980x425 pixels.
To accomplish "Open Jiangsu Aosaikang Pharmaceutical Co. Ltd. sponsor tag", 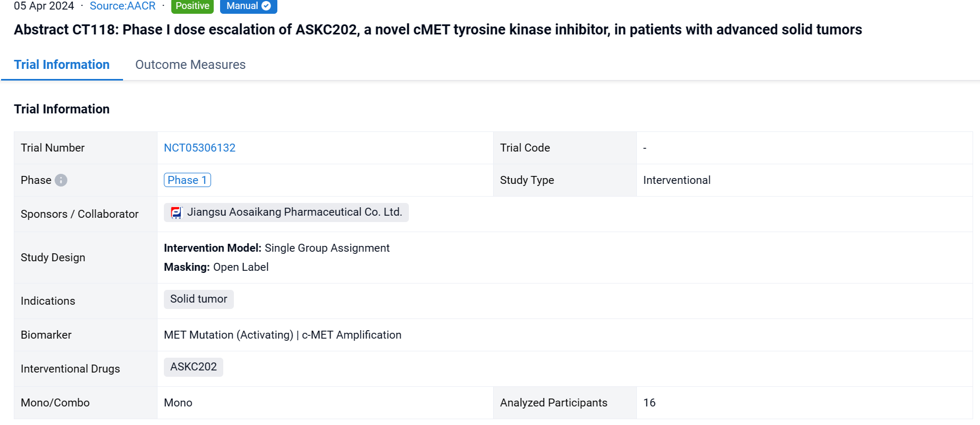I will coord(294,212).
